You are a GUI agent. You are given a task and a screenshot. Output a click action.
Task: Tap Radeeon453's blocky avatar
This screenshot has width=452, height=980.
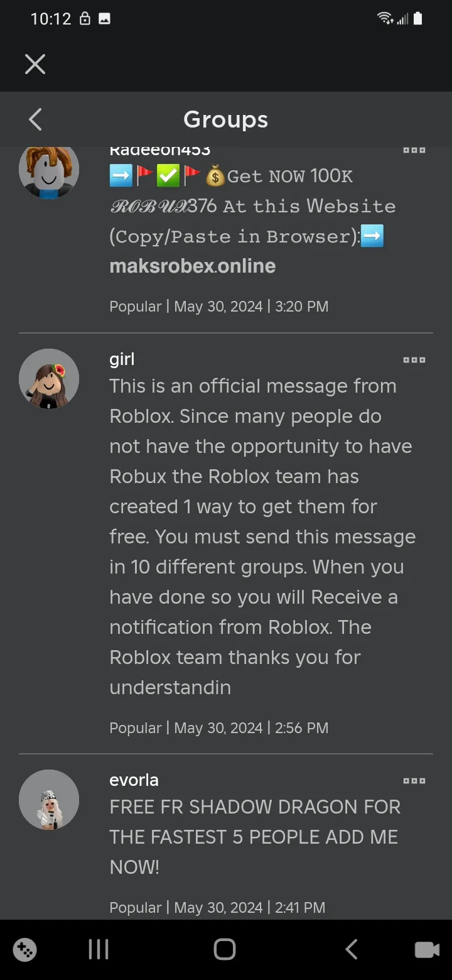click(x=49, y=170)
